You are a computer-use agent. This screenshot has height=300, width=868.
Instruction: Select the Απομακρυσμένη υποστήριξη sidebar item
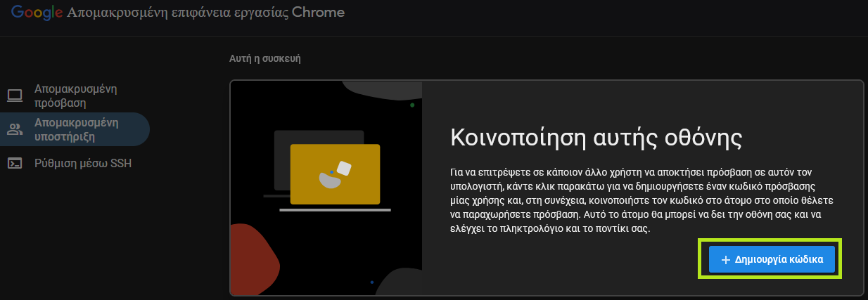[x=76, y=129]
